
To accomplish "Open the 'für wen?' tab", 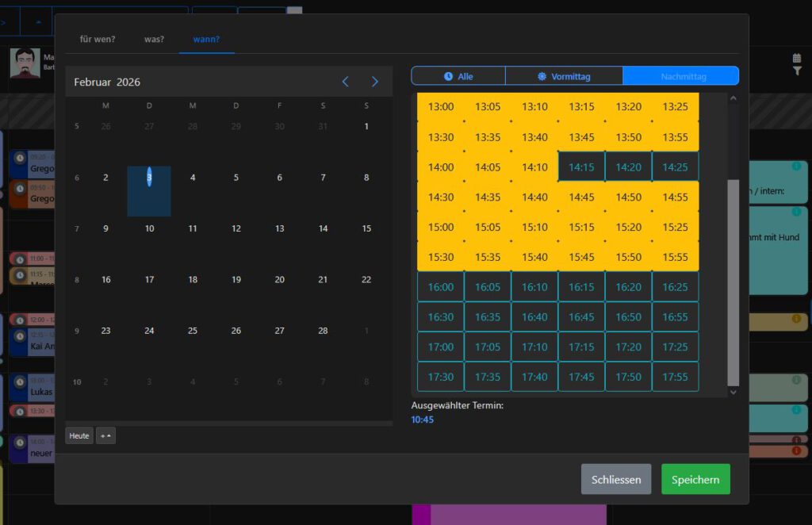I will 98,39.
